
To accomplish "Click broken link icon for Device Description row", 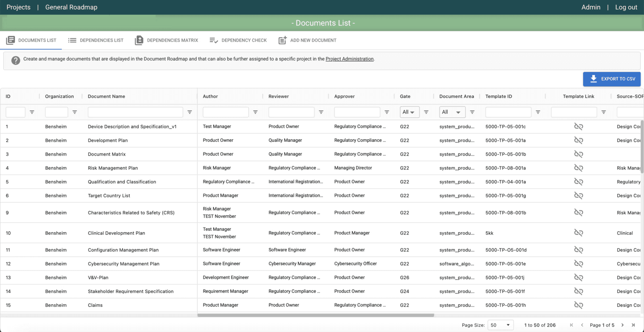I will click(x=579, y=127).
